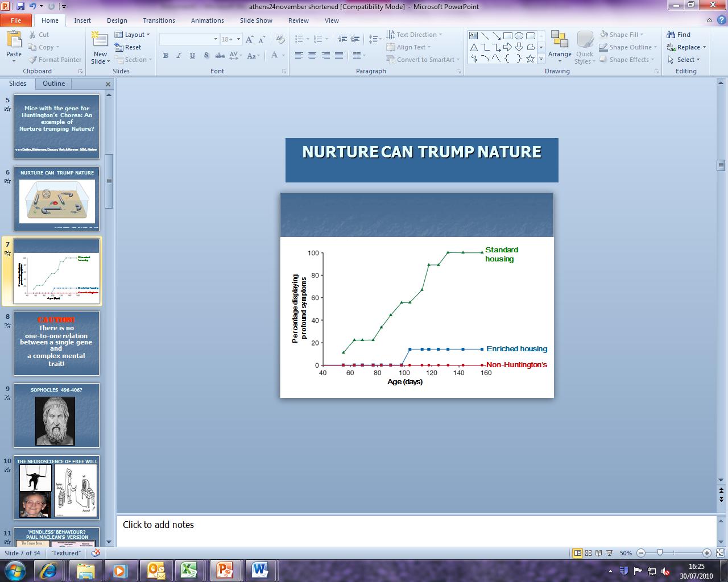Select the Format Painter tool

[x=55, y=60]
